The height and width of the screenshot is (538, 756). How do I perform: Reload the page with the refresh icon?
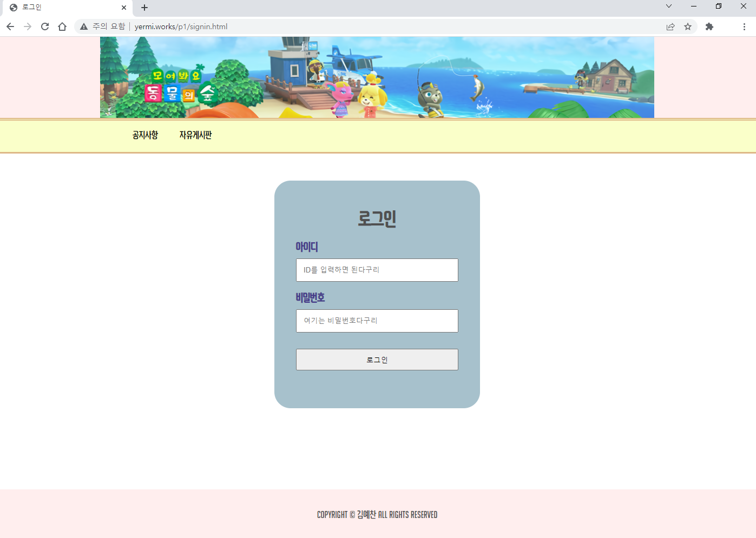click(45, 26)
